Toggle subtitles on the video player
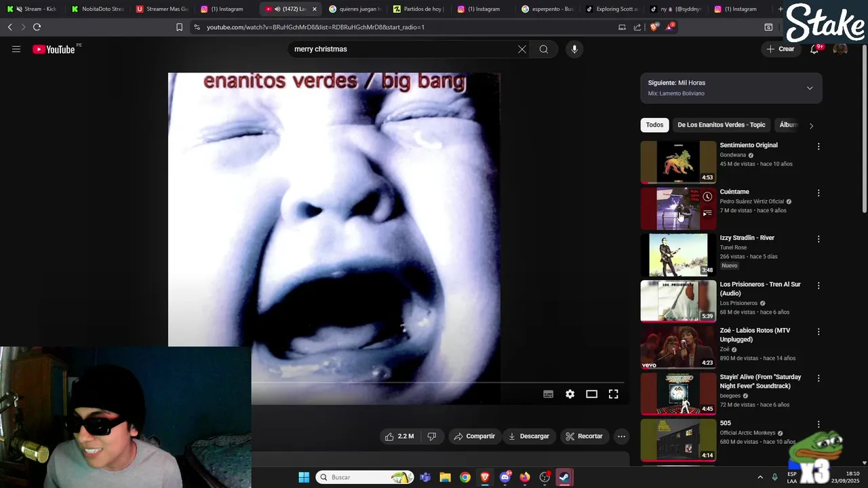Screen dimensions: 868x488 click(549, 394)
